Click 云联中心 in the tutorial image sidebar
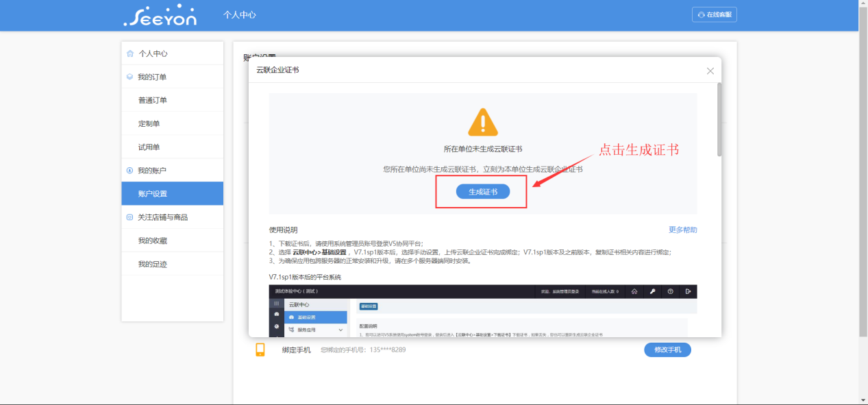Viewport: 868px width, 405px height. click(x=299, y=304)
